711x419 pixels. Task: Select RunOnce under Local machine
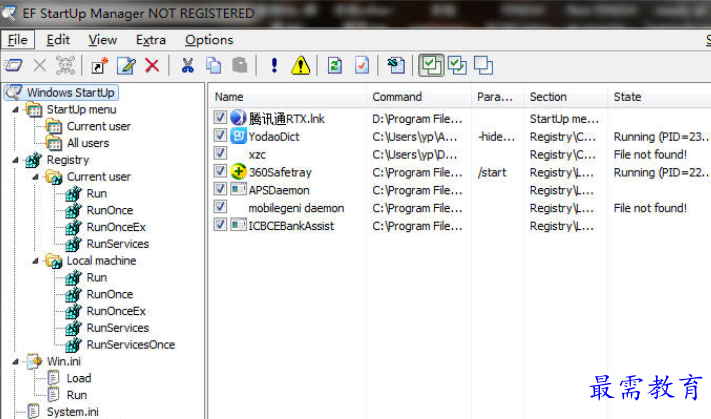110,294
